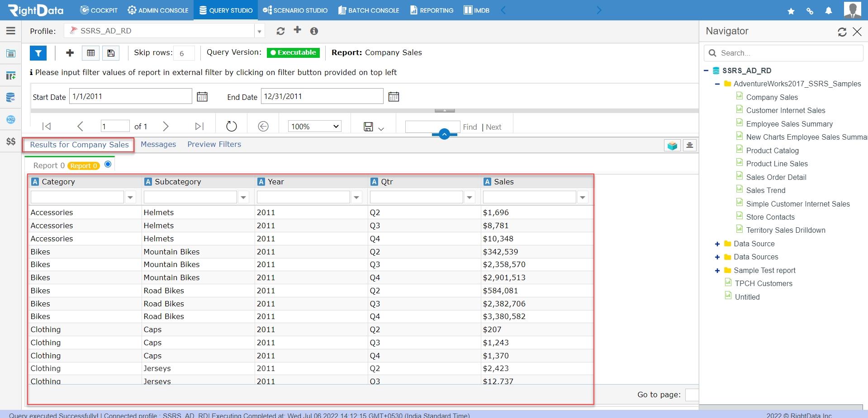Open the BATCH CONSOLE menu
Screen dimensions: 868x418
(x=369, y=10)
